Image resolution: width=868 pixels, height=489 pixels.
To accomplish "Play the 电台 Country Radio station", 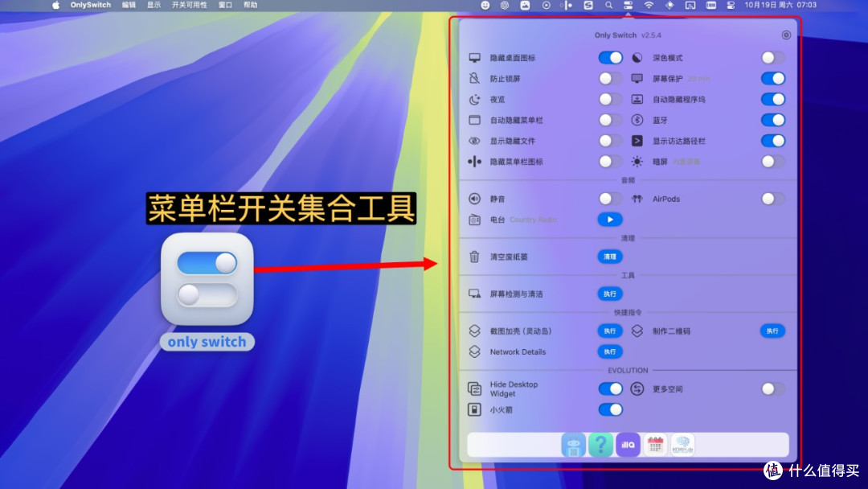I will tap(610, 220).
